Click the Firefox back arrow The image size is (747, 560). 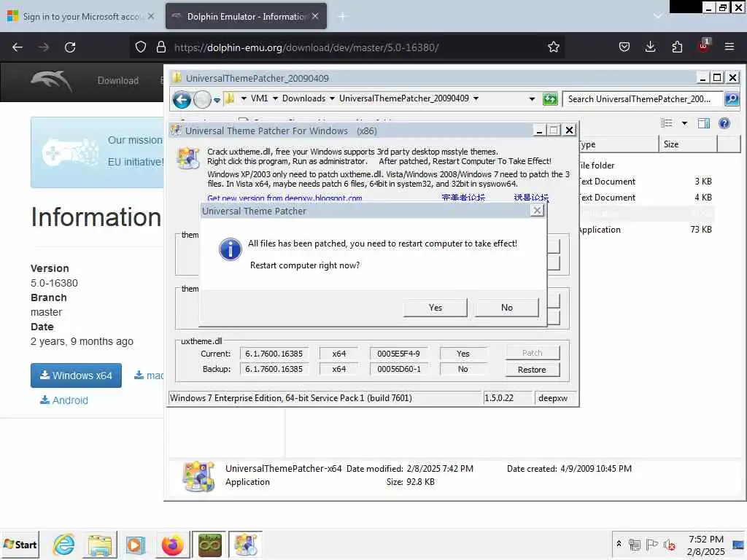click(x=18, y=47)
